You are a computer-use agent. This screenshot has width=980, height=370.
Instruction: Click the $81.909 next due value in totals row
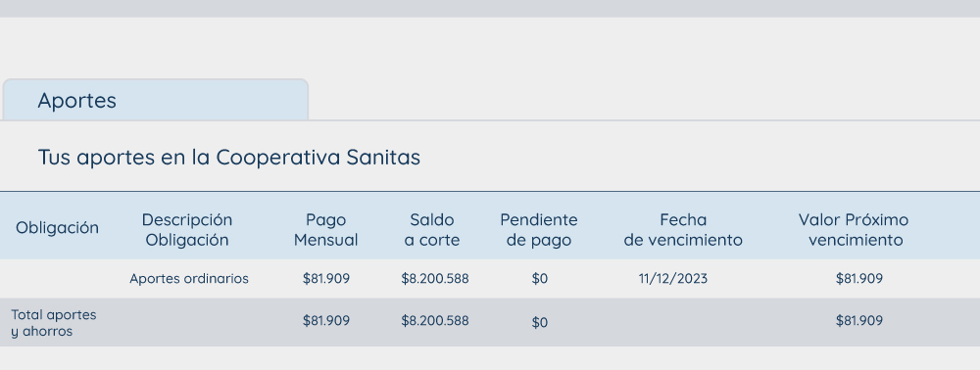[x=859, y=321]
